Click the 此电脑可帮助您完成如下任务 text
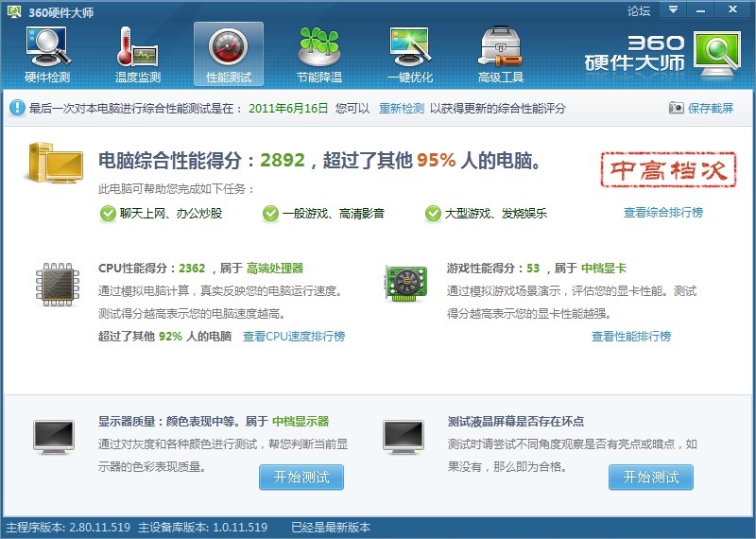This screenshot has height=539, width=756. point(177,189)
